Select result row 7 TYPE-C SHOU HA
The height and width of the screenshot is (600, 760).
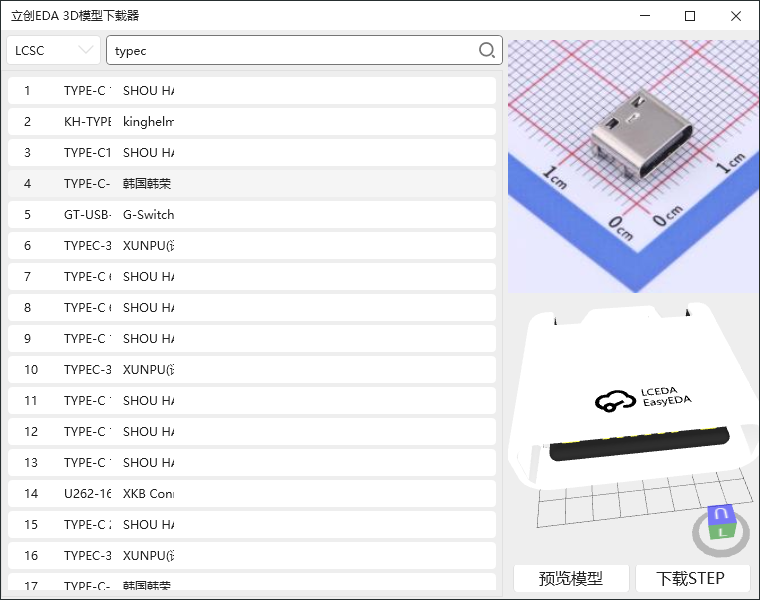[x=252, y=277]
